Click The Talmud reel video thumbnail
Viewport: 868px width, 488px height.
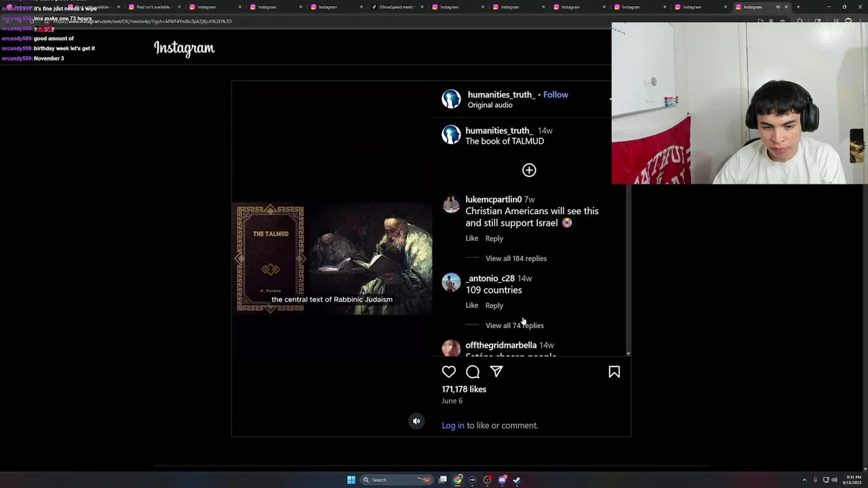tap(332, 258)
